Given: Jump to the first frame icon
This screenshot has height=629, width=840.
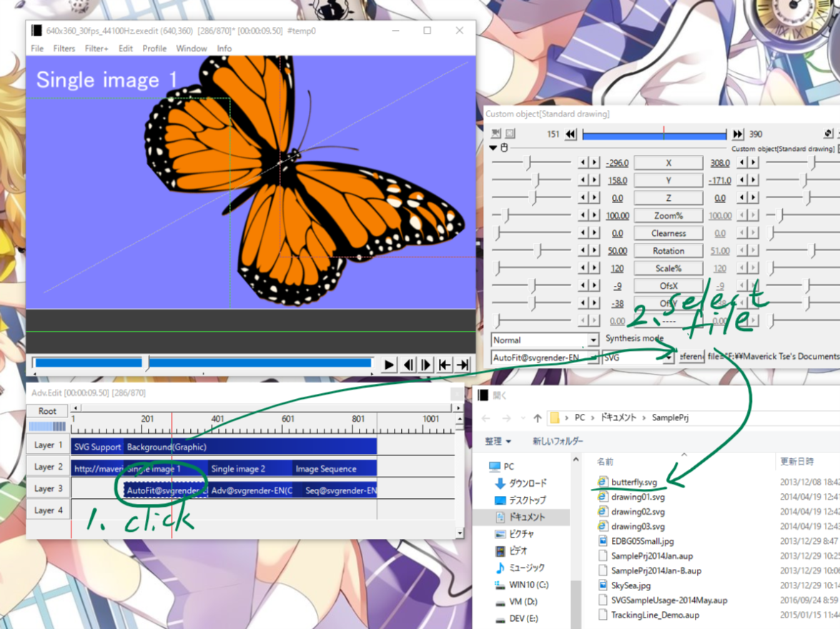Looking at the screenshot, I should click(445, 365).
